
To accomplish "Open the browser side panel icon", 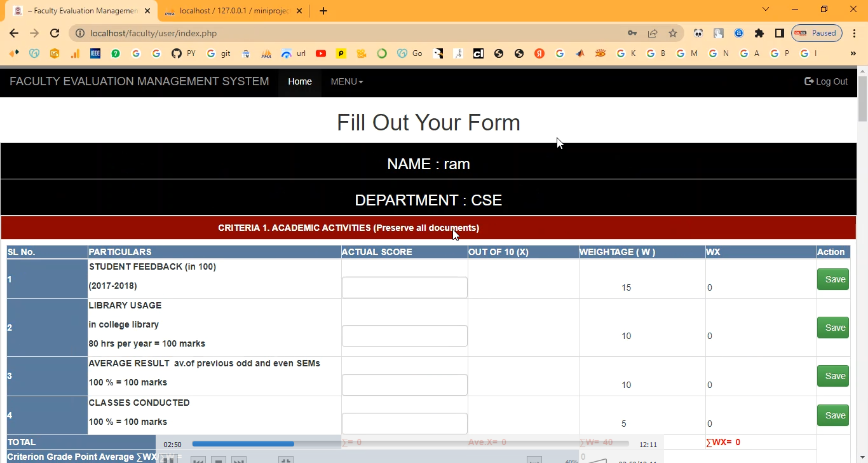I will pyautogui.click(x=779, y=33).
